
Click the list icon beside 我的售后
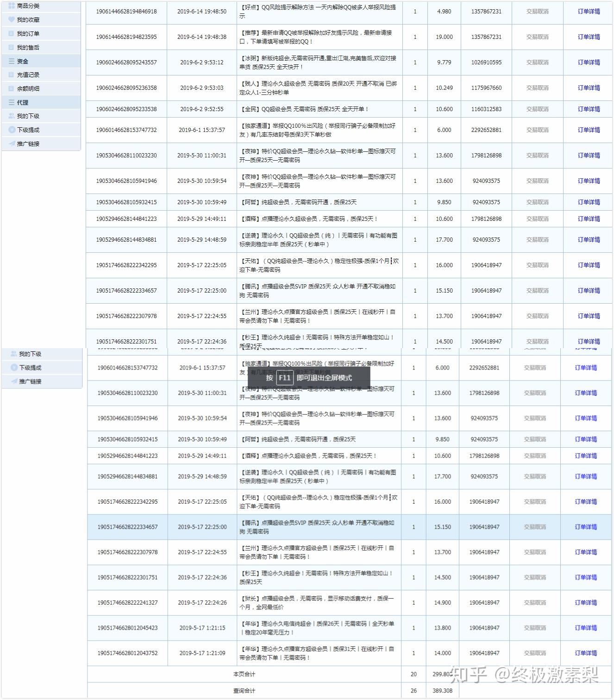pyautogui.click(x=12, y=47)
